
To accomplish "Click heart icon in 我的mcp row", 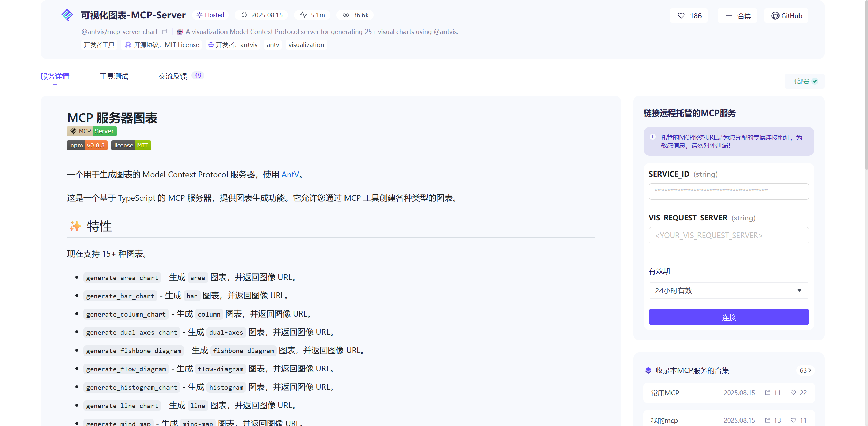I will [x=793, y=420].
